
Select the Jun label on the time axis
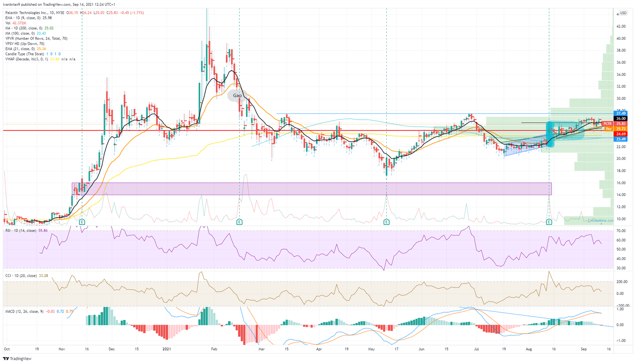click(x=422, y=349)
